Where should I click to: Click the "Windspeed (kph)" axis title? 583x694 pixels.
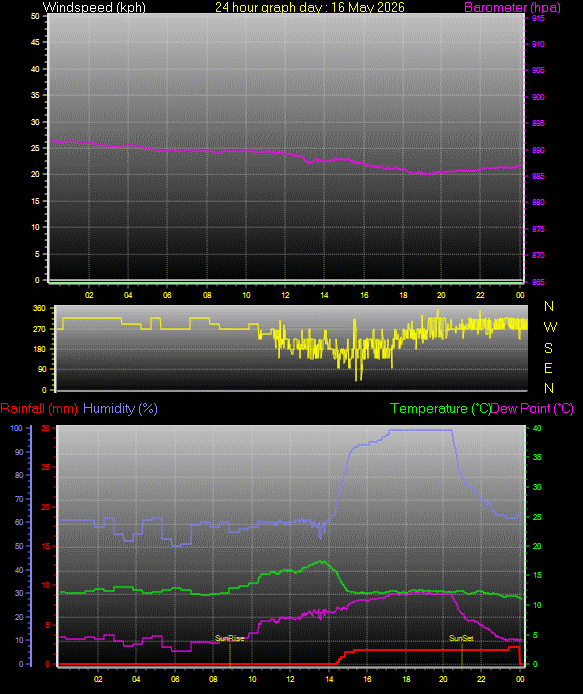(94, 7)
